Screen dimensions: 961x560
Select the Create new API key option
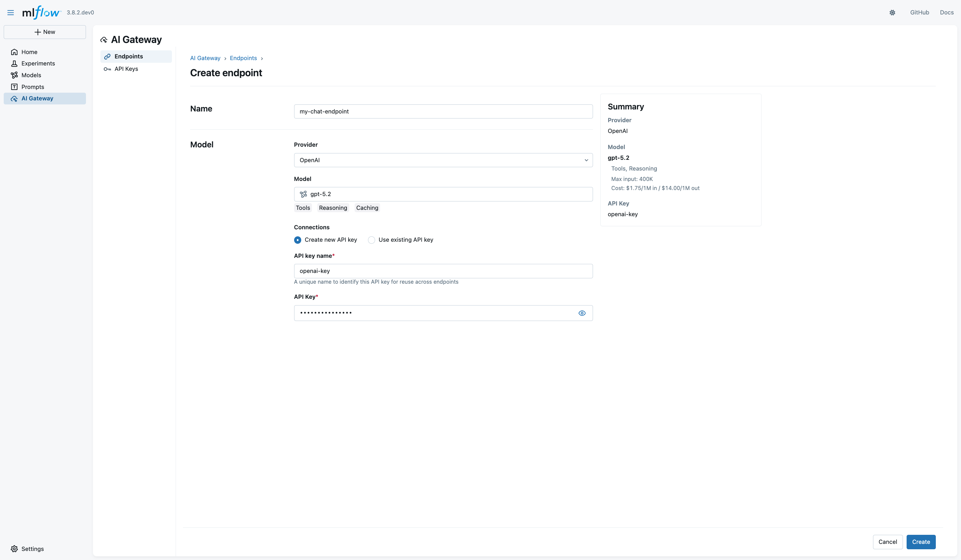pyautogui.click(x=298, y=240)
